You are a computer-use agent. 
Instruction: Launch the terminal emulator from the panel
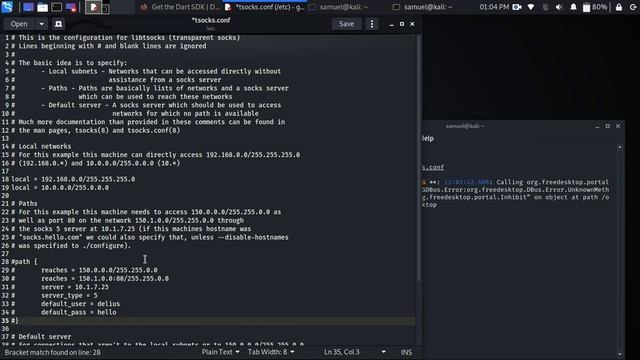tap(57, 7)
